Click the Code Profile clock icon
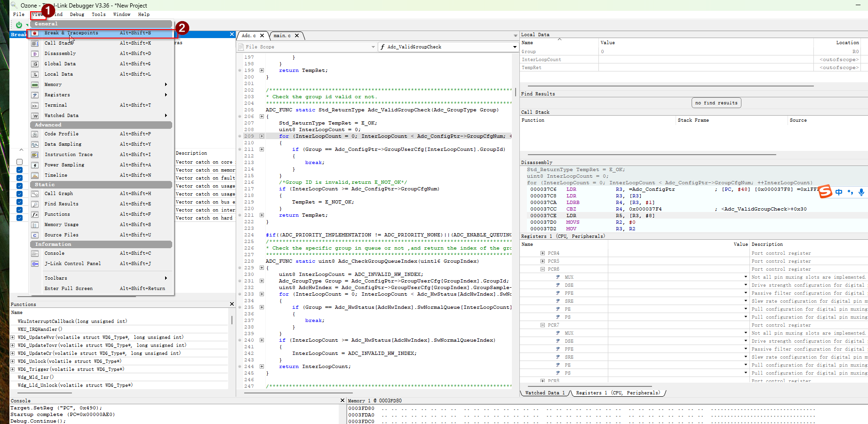The image size is (868, 424). pyautogui.click(x=35, y=134)
